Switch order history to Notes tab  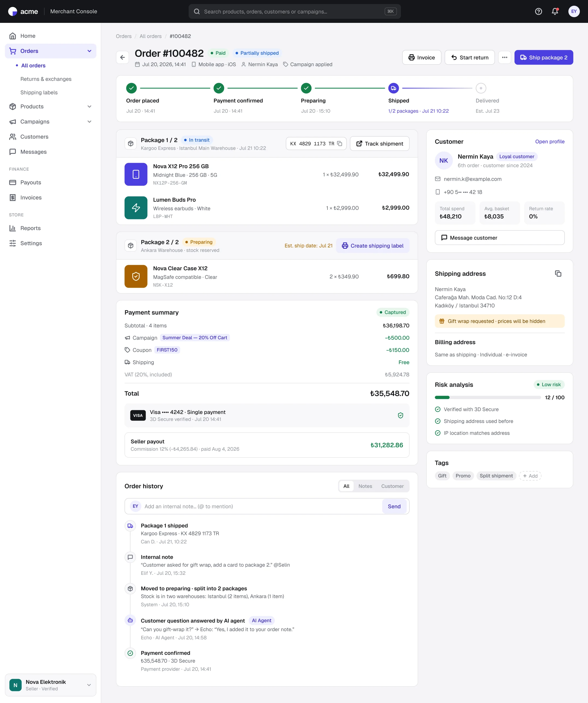[x=365, y=486]
